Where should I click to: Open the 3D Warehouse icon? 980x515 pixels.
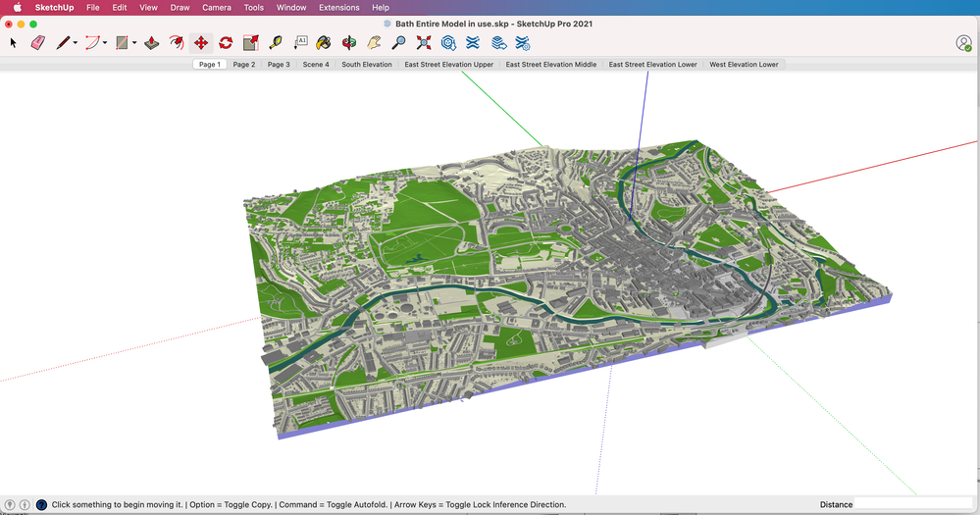(x=448, y=42)
